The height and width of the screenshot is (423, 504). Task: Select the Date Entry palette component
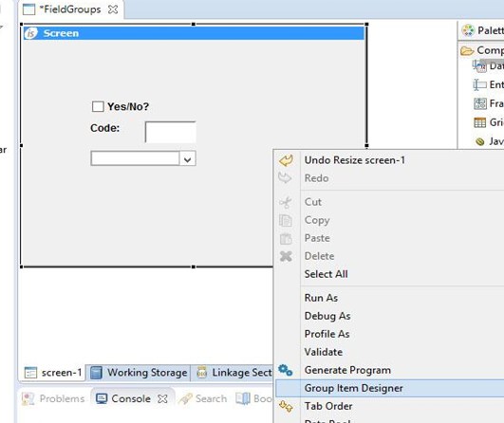coord(488,66)
